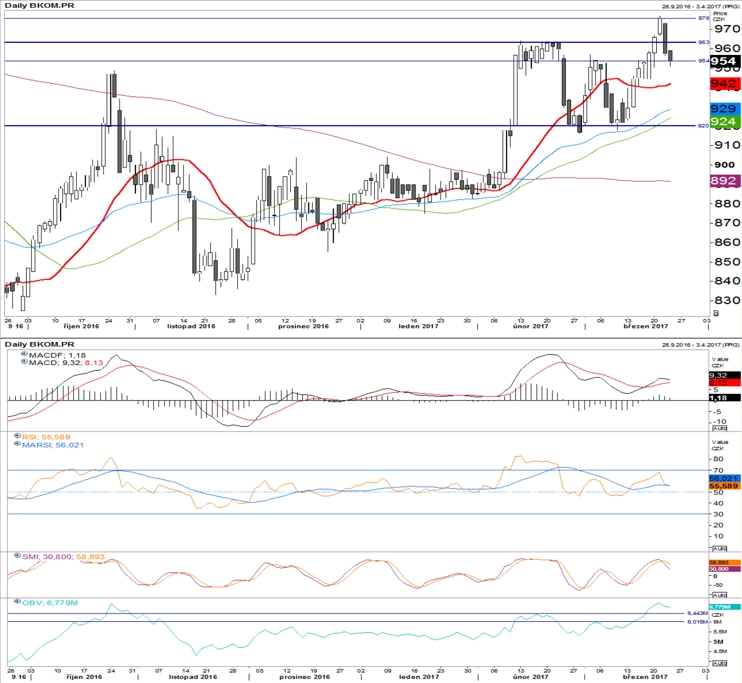Click the Auto button in RSI panel
Image resolution: width=742 pixels, height=683 pixels.
pyautogui.click(x=719, y=549)
